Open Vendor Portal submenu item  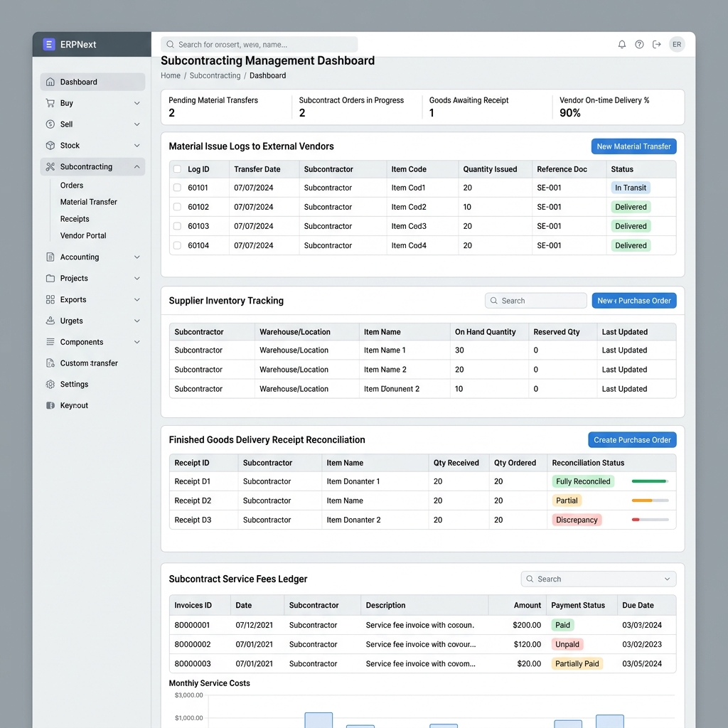[x=83, y=235]
